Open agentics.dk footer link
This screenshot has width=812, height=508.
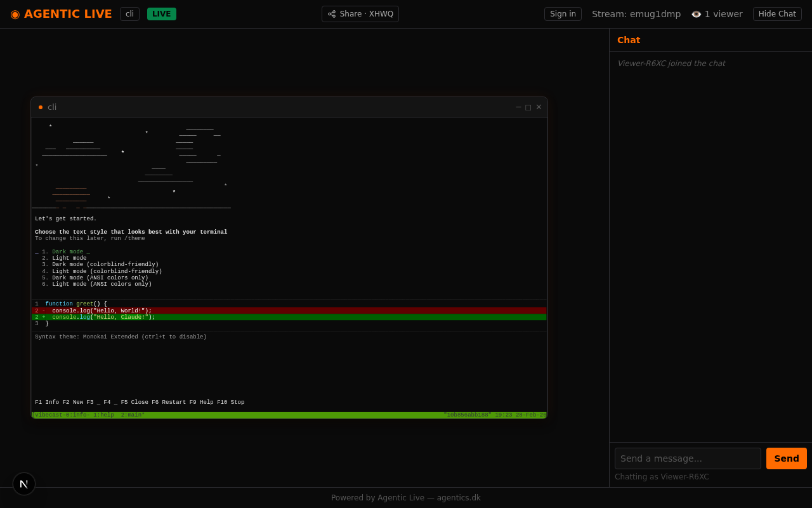459,498
